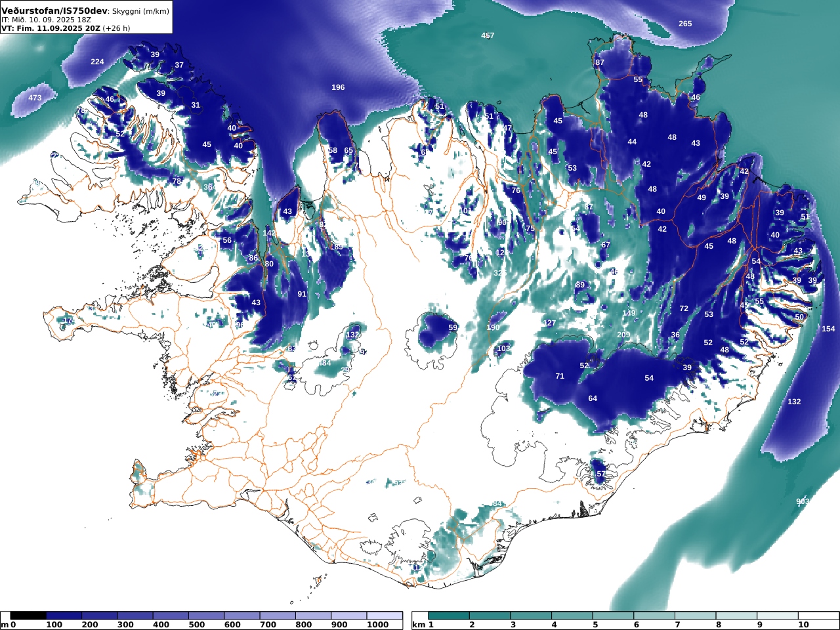The height and width of the screenshot is (630, 840).
Task: Click the 'km 1' unit label on legend
Action: click(423, 625)
